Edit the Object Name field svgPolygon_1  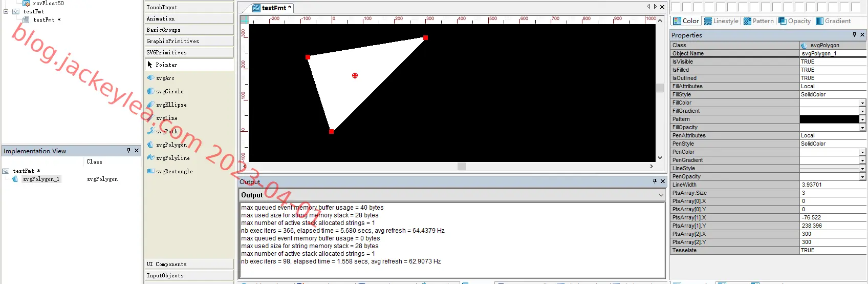click(x=833, y=53)
